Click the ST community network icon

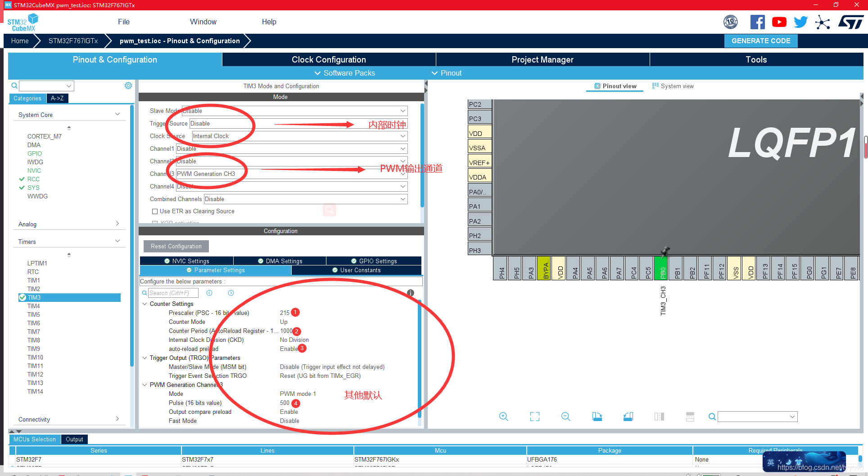[x=823, y=22]
